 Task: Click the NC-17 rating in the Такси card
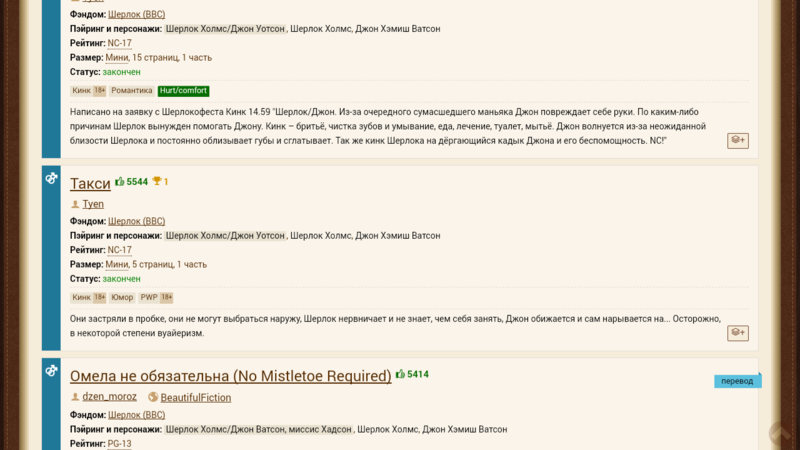119,250
